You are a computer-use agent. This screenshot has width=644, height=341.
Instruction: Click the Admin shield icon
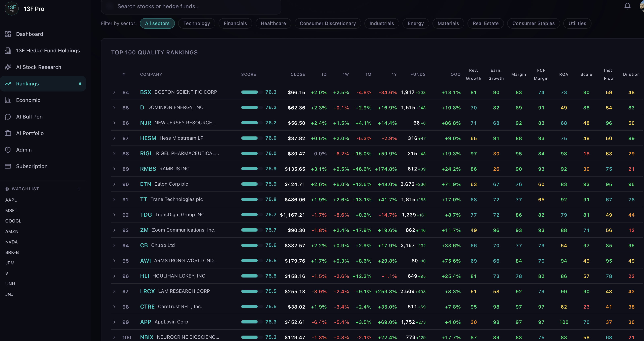(x=8, y=150)
